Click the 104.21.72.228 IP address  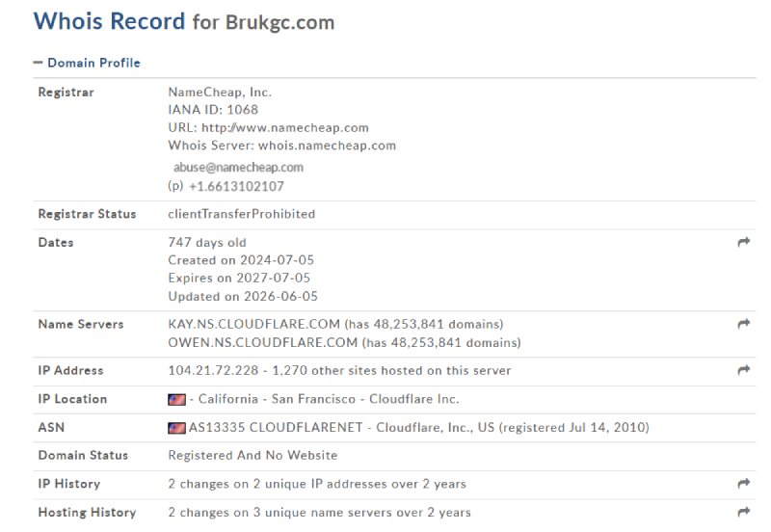click(213, 370)
